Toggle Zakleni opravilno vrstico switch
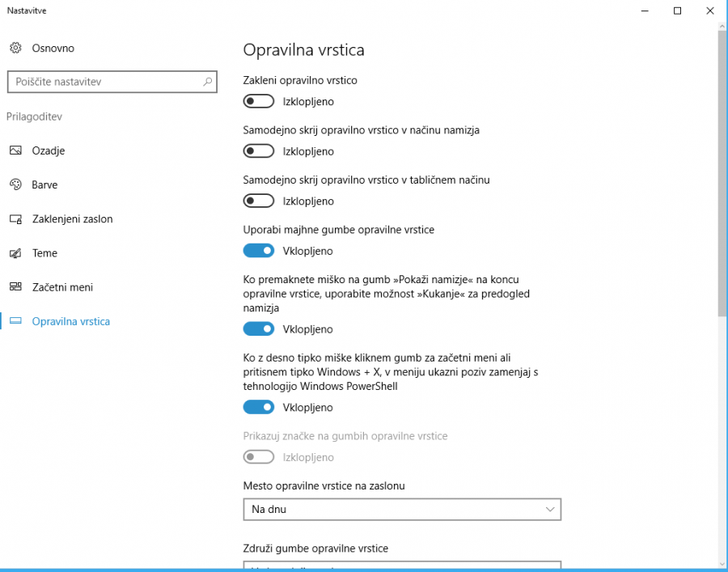 point(259,101)
